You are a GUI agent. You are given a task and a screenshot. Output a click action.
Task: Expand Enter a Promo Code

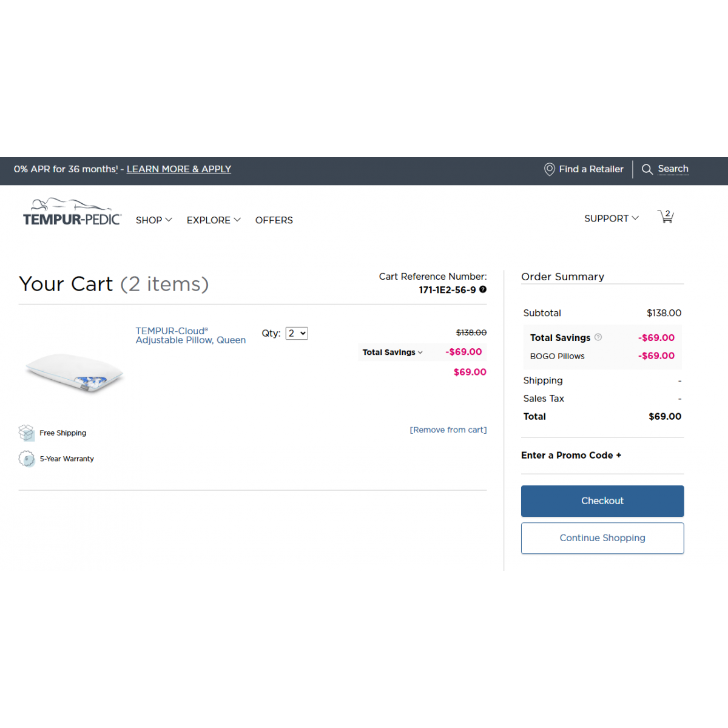[571, 456]
